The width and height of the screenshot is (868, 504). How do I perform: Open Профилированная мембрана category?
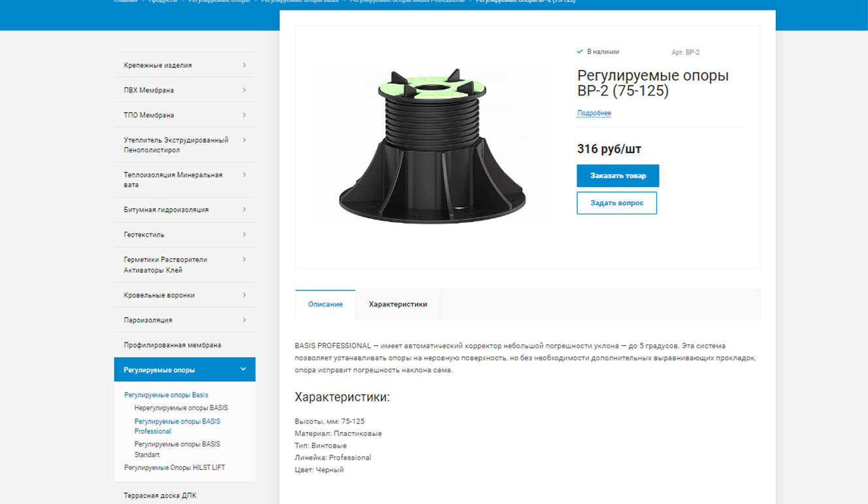[173, 345]
